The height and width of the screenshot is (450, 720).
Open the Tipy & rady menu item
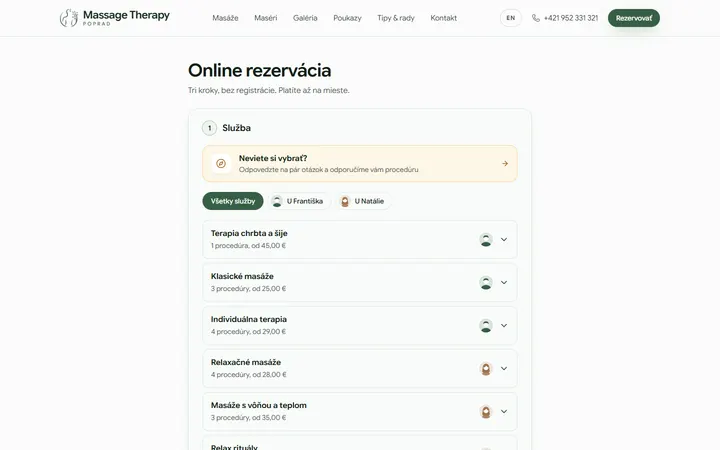click(x=396, y=18)
